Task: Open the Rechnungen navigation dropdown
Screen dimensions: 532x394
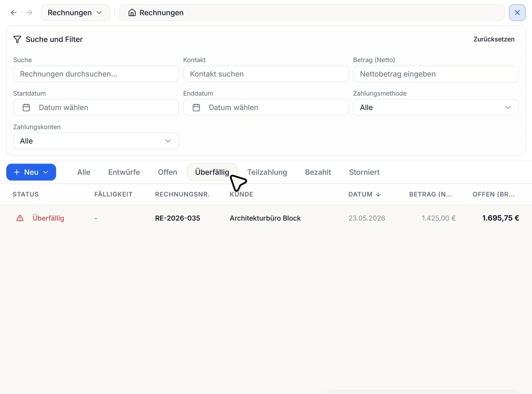Action: pos(75,13)
